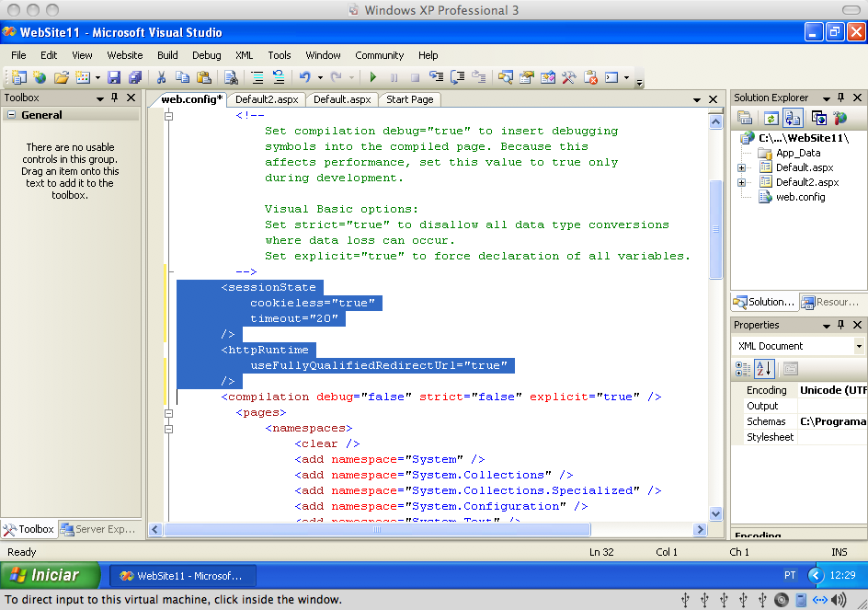868x610 pixels.
Task: Select the App_Data folder in Solution Explorer
Action: [x=798, y=153]
